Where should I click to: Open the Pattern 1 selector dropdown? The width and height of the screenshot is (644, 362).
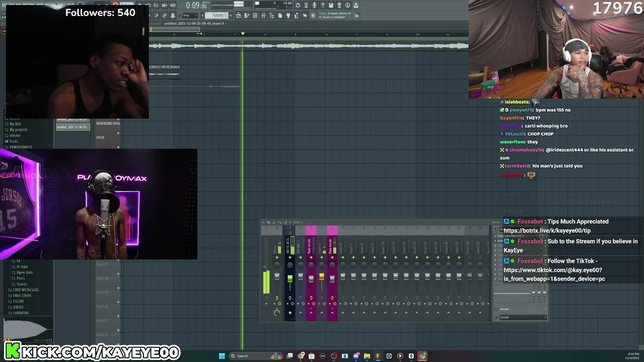[x=216, y=16]
